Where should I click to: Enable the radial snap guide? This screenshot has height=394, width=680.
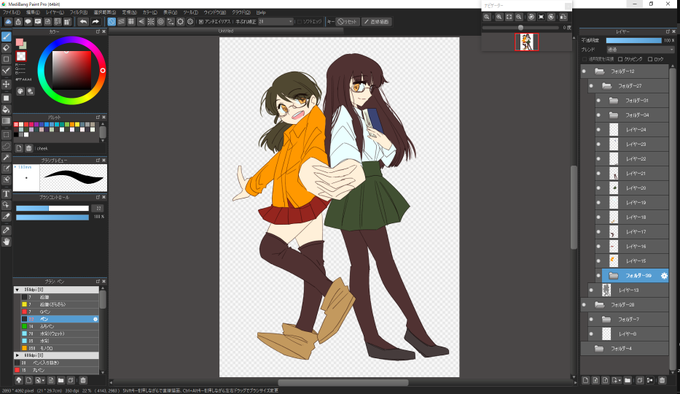(x=151, y=21)
